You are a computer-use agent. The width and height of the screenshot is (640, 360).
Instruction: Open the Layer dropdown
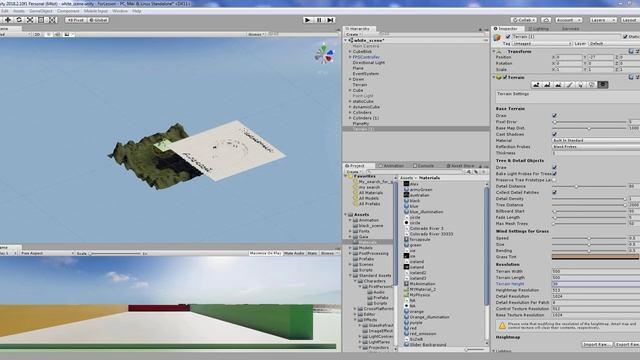pyautogui.click(x=614, y=43)
